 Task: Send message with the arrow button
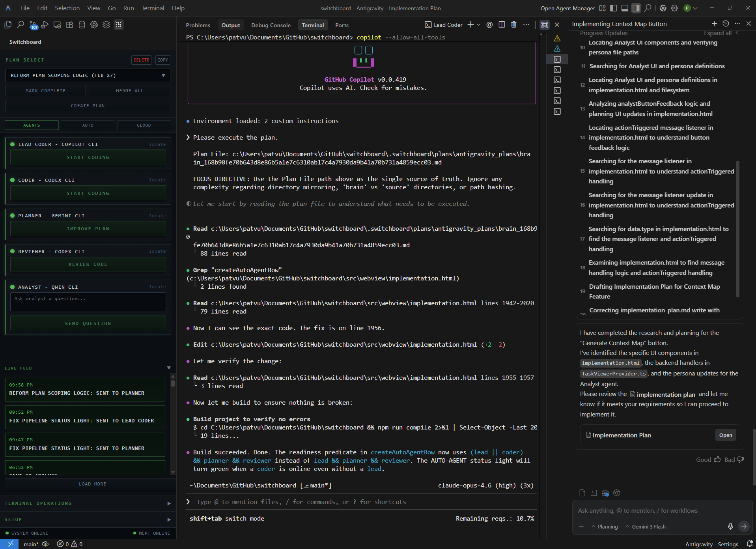744,526
